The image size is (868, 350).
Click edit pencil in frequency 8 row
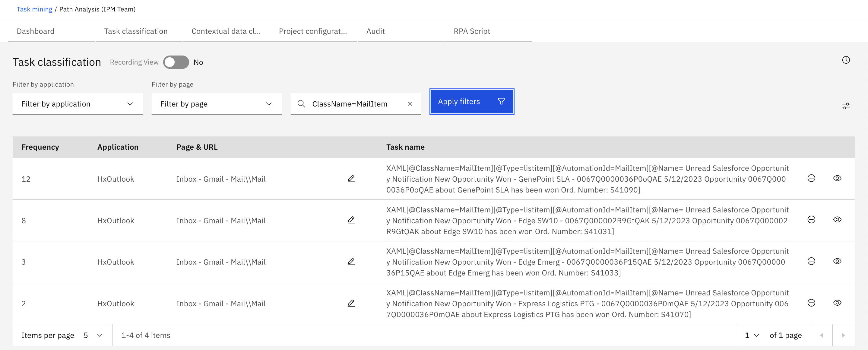pyautogui.click(x=351, y=220)
